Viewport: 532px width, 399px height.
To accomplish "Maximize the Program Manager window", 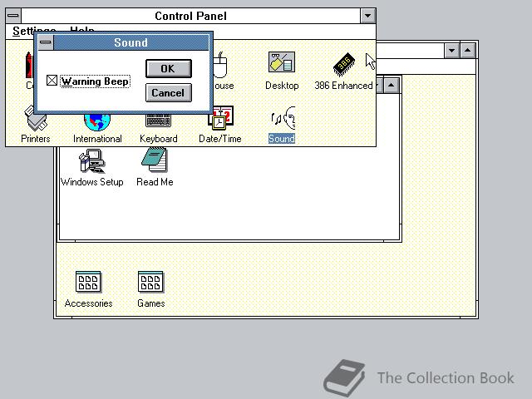I will click(x=468, y=51).
